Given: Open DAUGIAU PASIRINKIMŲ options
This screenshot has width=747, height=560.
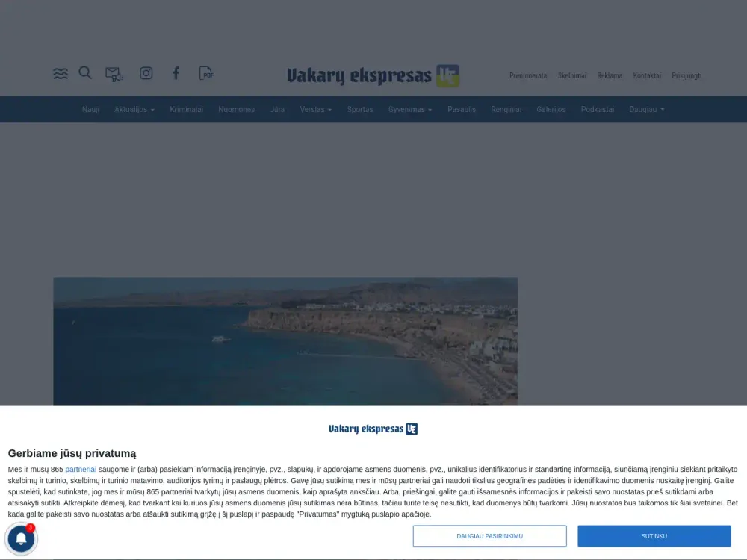Looking at the screenshot, I should click(x=490, y=535).
